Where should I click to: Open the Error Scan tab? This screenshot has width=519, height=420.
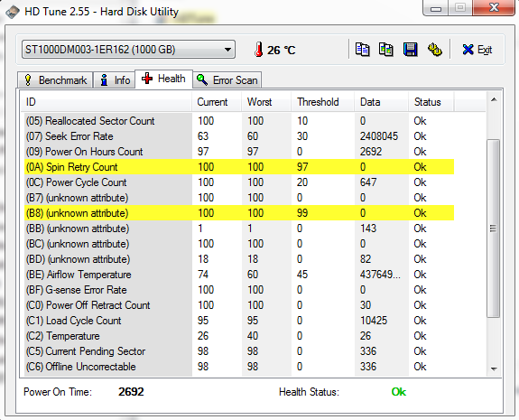point(227,80)
